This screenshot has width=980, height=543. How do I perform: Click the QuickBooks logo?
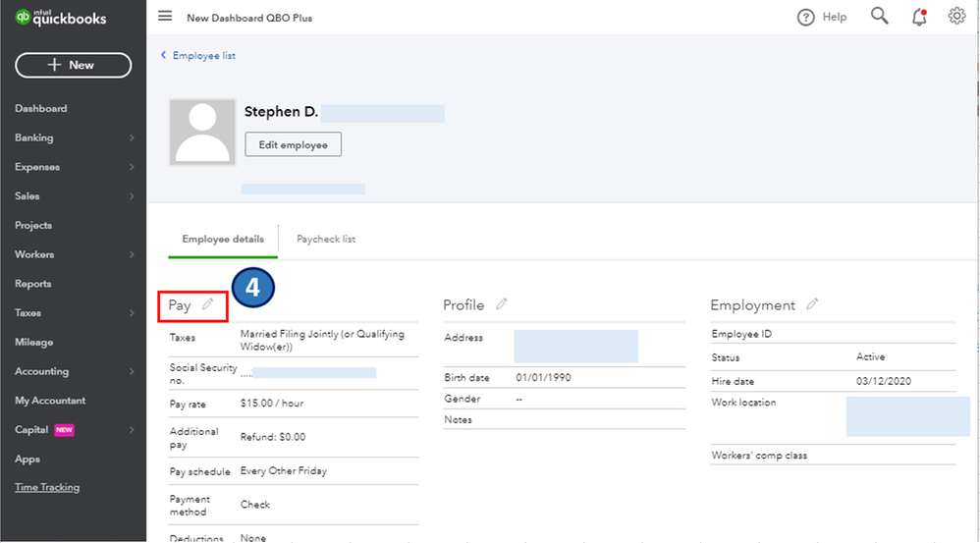pyautogui.click(x=61, y=19)
